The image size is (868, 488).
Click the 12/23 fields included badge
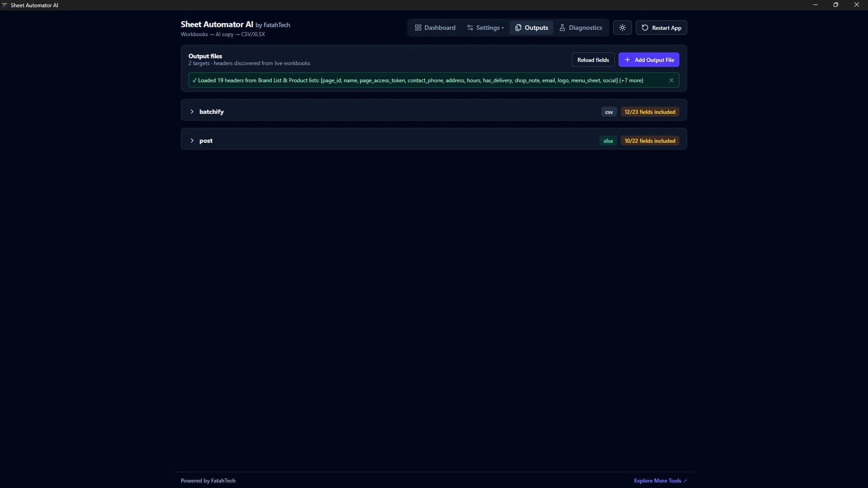coord(650,112)
